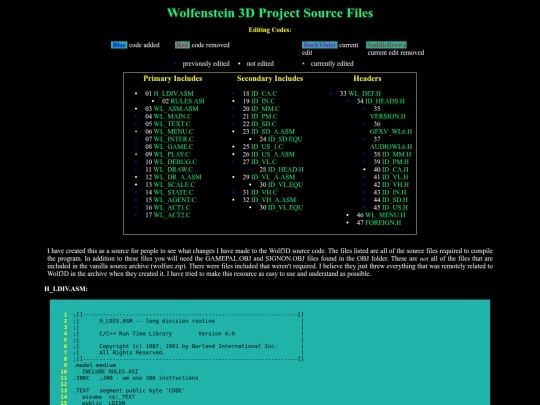Image resolution: width=540 pixels, height=405 pixels.
Task: Open the WL_MAIN.C file link
Action: [173, 116]
